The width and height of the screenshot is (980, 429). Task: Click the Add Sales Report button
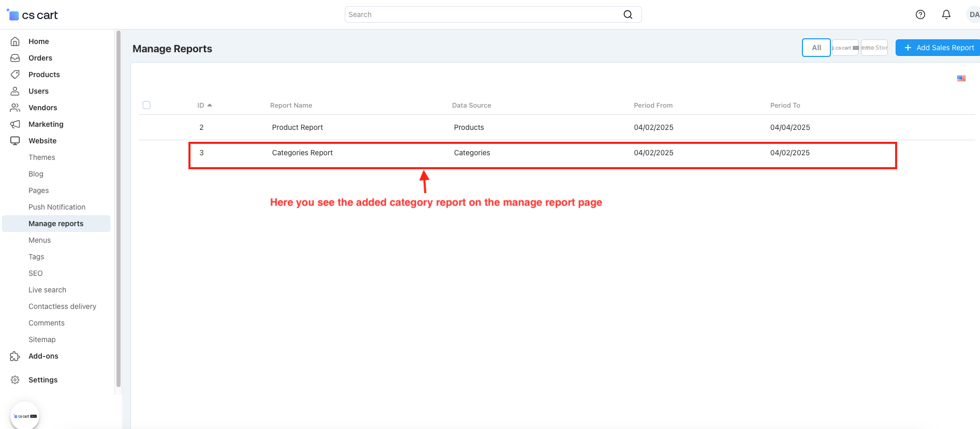[938, 48]
